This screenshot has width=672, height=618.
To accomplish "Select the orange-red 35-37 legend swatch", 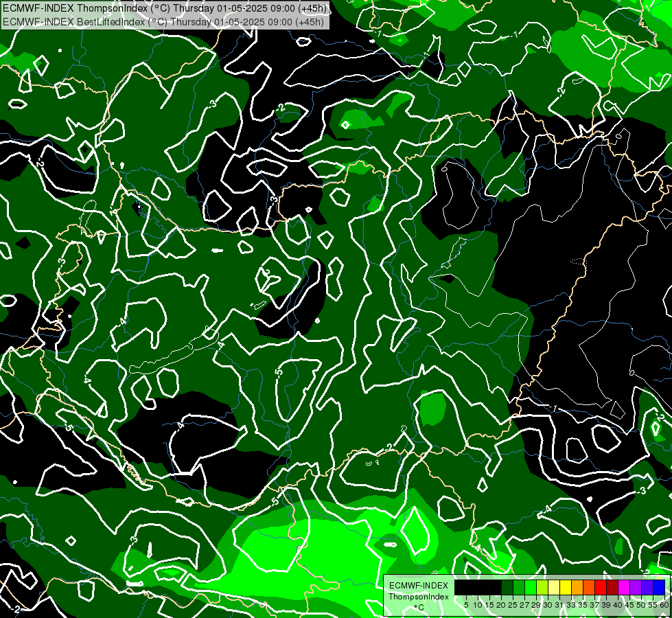I will click(x=589, y=587).
